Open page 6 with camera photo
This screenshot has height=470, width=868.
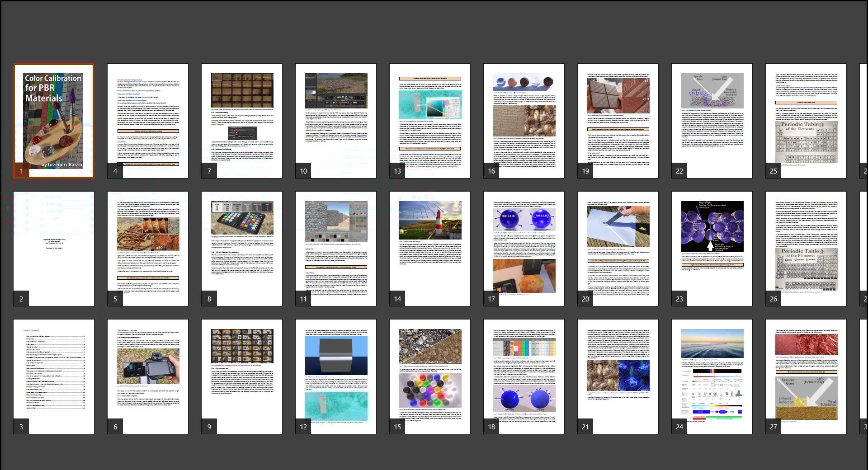(148, 376)
